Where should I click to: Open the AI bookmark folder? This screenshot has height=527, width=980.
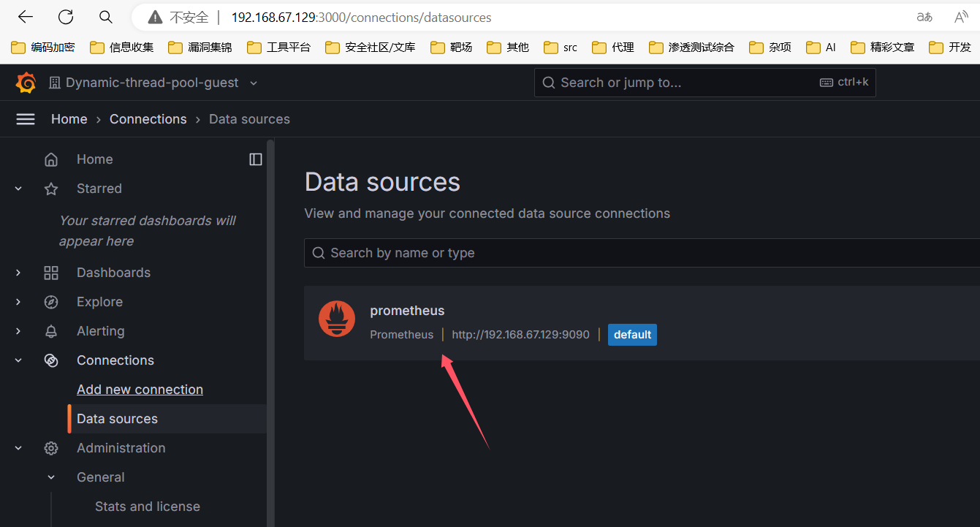point(821,48)
